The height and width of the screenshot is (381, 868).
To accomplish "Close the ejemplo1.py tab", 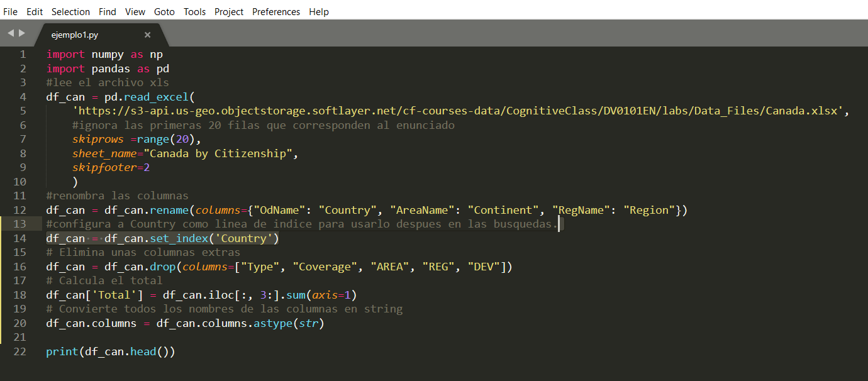I will point(147,35).
